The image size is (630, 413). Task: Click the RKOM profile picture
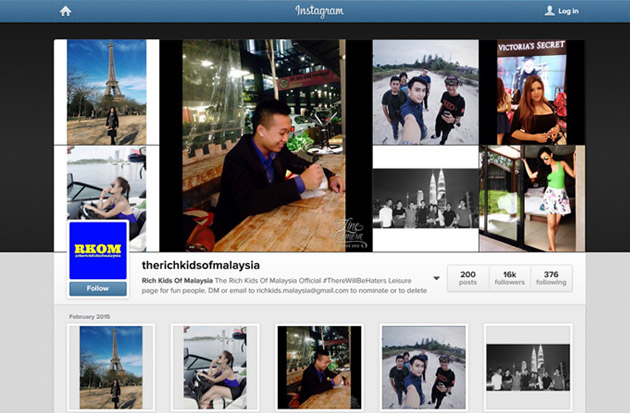[98, 250]
